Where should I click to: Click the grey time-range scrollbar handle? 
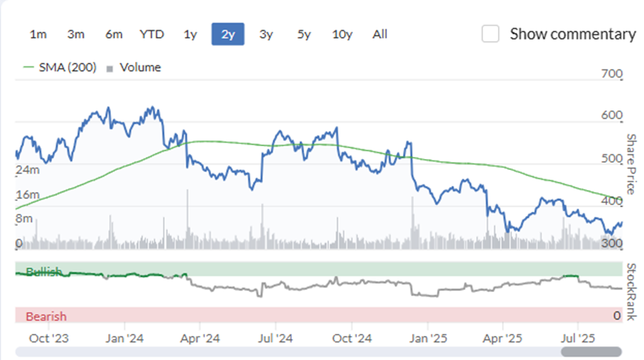coord(591,352)
